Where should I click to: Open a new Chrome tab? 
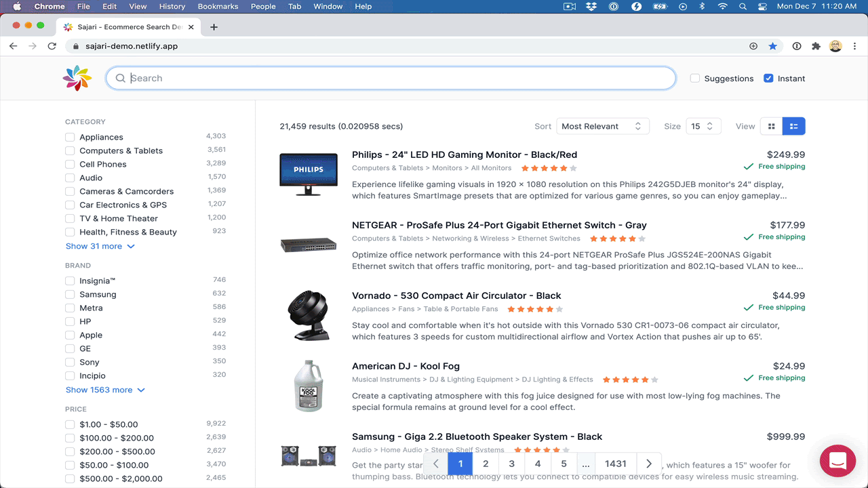tap(214, 27)
